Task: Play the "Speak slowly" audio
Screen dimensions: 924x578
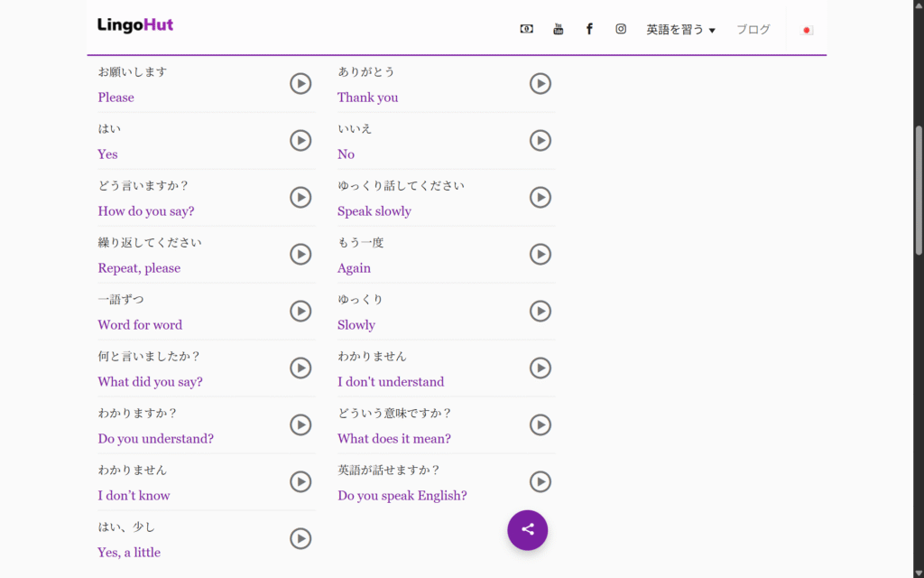Action: click(540, 198)
